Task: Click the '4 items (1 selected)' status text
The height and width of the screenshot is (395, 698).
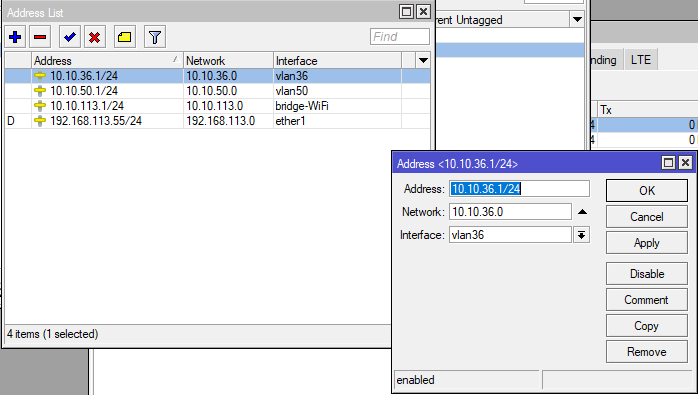Action: click(x=53, y=334)
